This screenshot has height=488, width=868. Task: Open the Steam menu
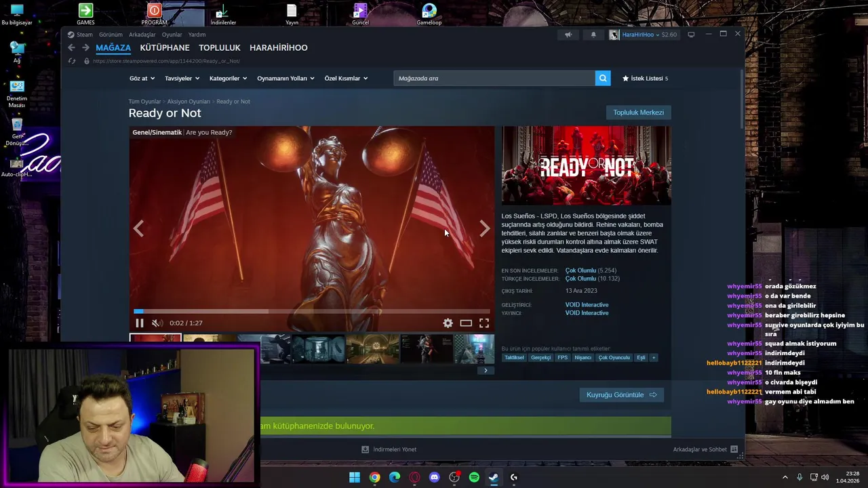[x=80, y=35]
